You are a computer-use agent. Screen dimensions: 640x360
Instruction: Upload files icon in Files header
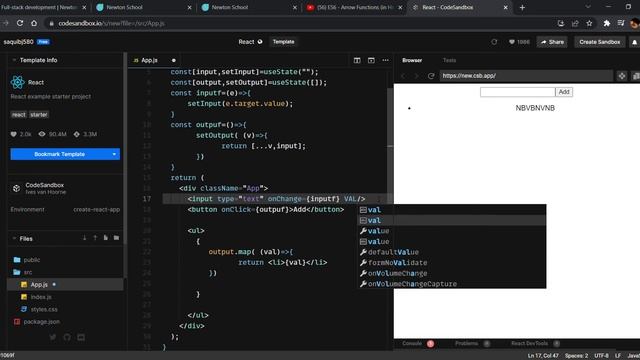95,238
